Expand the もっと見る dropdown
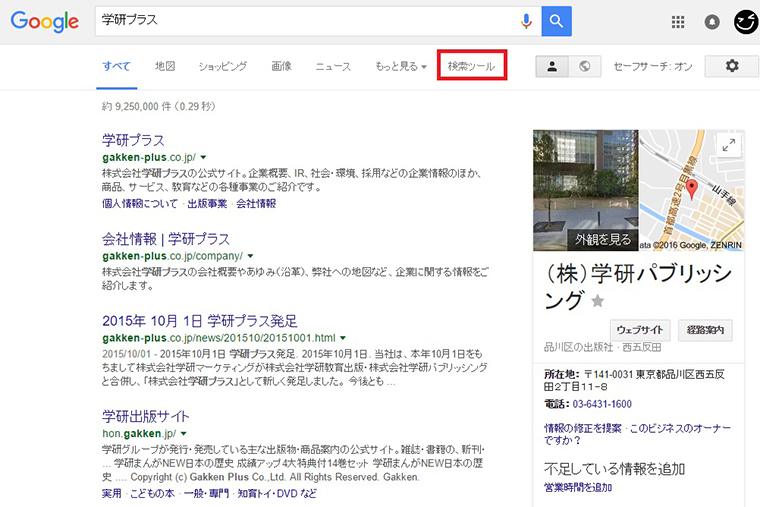This screenshot has width=760, height=507. pyautogui.click(x=401, y=66)
